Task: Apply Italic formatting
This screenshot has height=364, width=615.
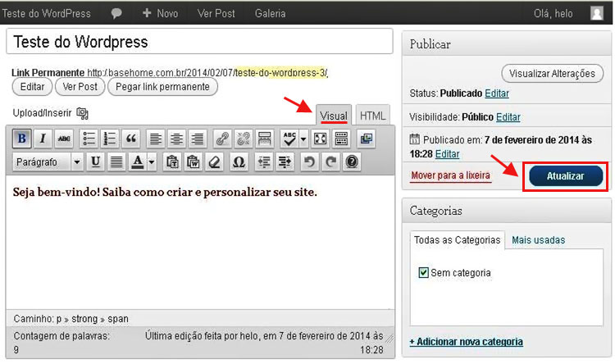Action: (43, 139)
